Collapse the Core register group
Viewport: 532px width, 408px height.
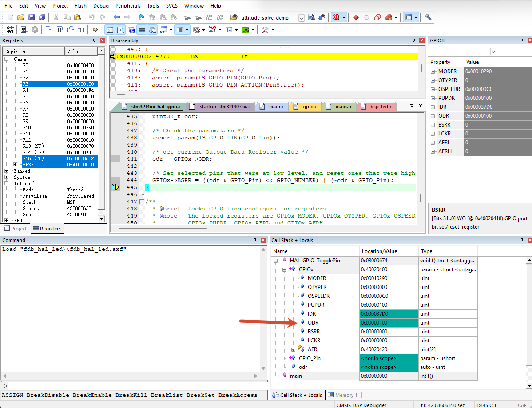pyautogui.click(x=7, y=59)
